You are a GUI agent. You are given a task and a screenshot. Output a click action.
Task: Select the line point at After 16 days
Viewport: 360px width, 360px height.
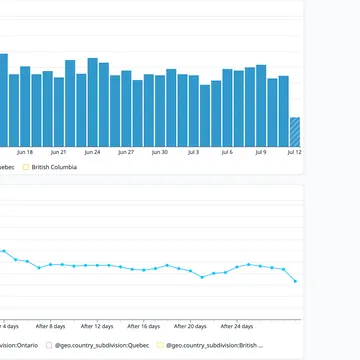click(x=144, y=270)
